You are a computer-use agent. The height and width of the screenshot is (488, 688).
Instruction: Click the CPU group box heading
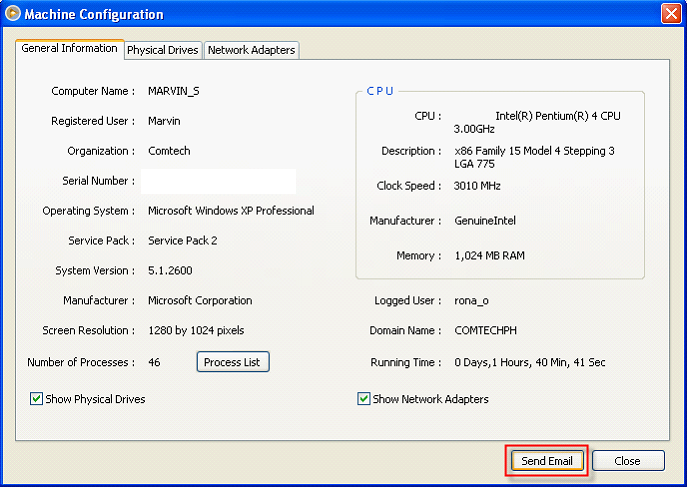point(380,91)
